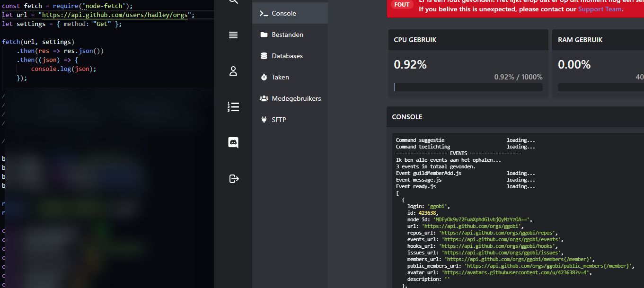
Task: Click the CPU usage progress bar
Action: pos(468,87)
